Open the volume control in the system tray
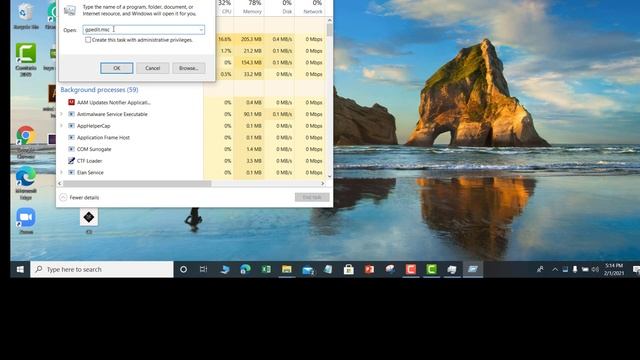The width and height of the screenshot is (640, 360). click(x=595, y=269)
